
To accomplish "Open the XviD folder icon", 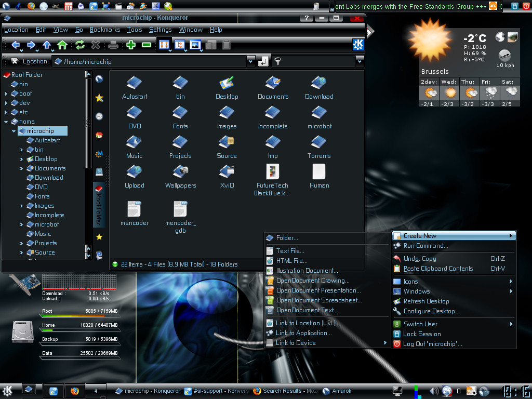I will [x=227, y=177].
